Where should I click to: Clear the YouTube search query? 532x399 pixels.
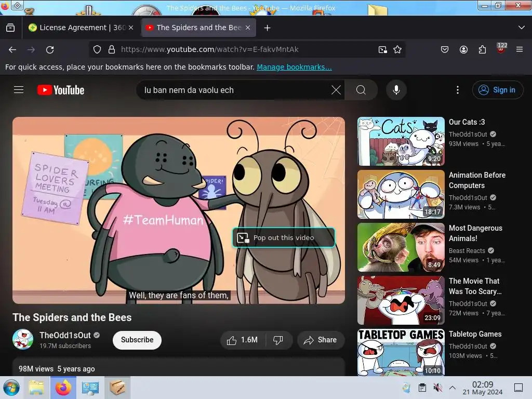pyautogui.click(x=336, y=90)
